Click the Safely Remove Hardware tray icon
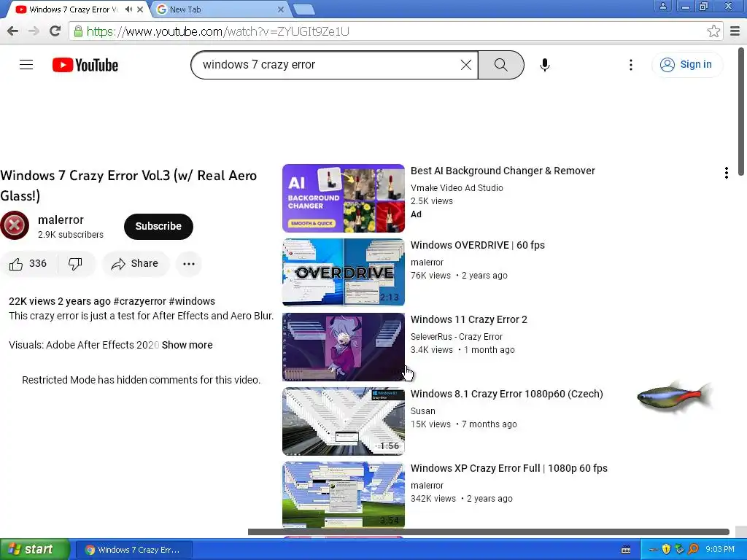The image size is (747, 560). pos(679,550)
